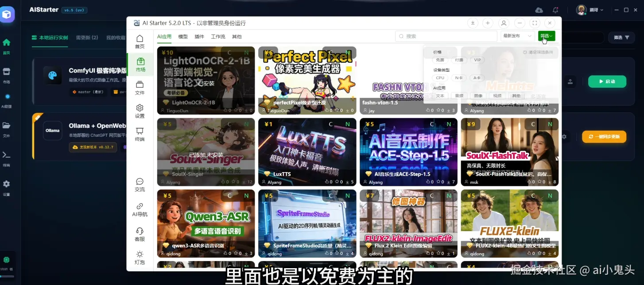Click the cloud download icon in the AIStarter header
The height and width of the screenshot is (285, 644).
pyautogui.click(x=539, y=10)
